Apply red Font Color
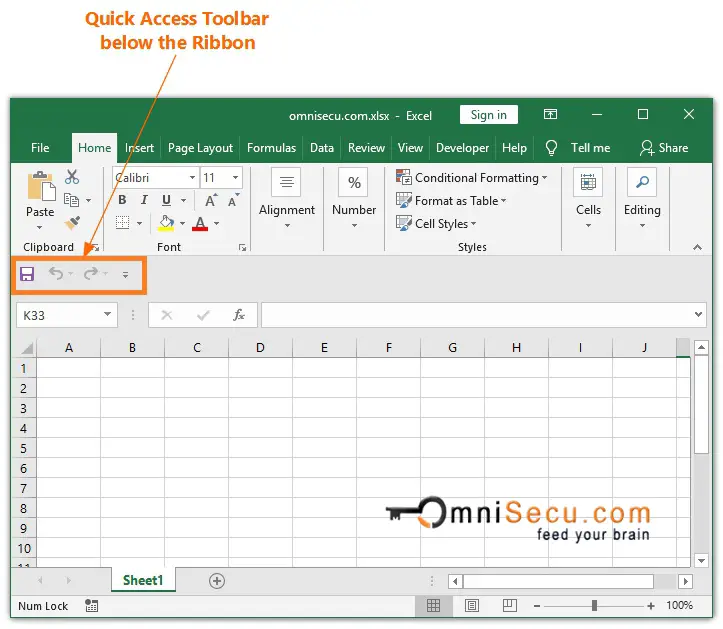Screen dimensions: 723x629 click(200, 224)
